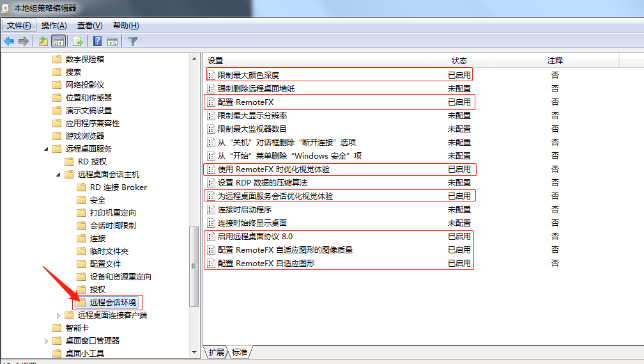Select the 授权 folder under 远程桌面会话主机
The image size is (644, 364).
pyautogui.click(x=98, y=290)
